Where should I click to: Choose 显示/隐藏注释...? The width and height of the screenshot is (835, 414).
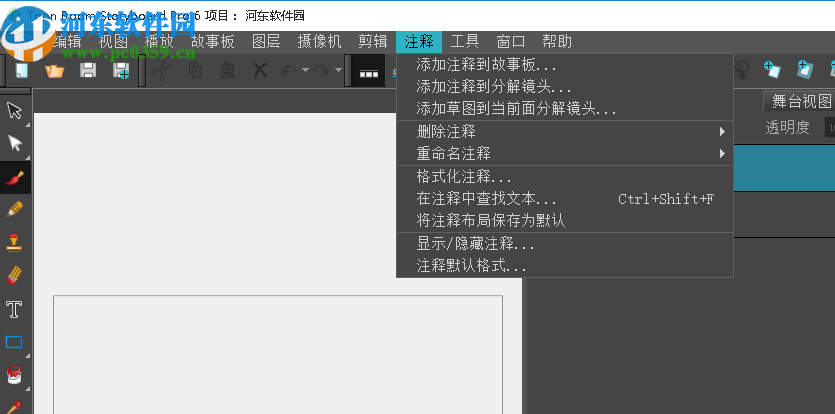click(565, 244)
